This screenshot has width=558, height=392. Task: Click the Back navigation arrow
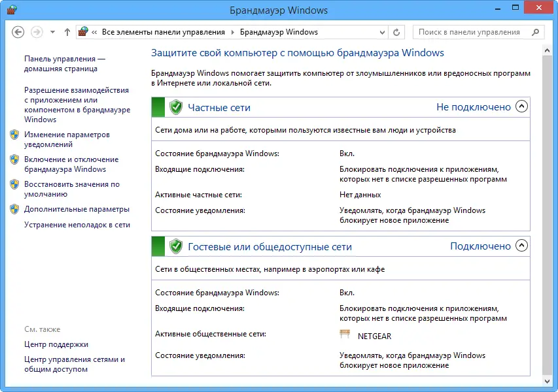click(18, 32)
